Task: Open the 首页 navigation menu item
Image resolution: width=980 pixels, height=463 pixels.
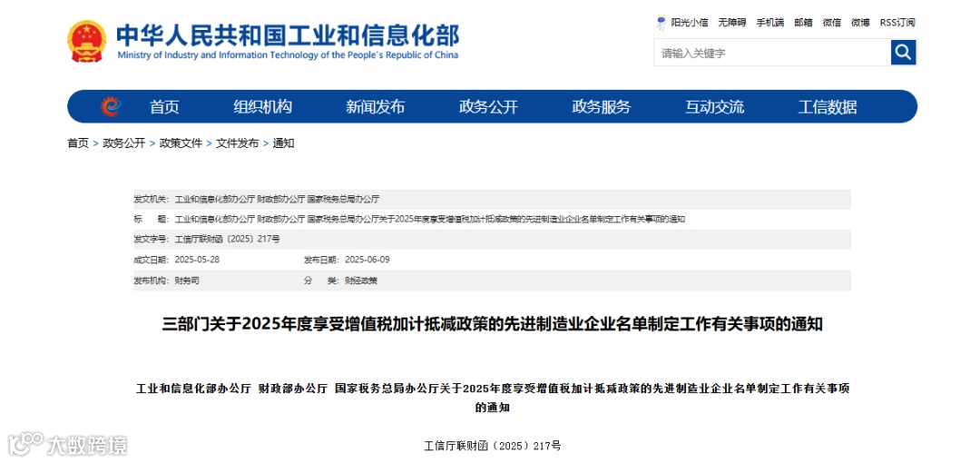Action: (x=164, y=107)
